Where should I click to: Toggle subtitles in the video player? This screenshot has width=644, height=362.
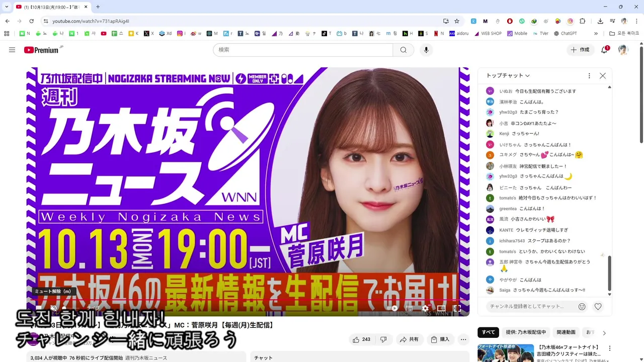click(x=410, y=308)
